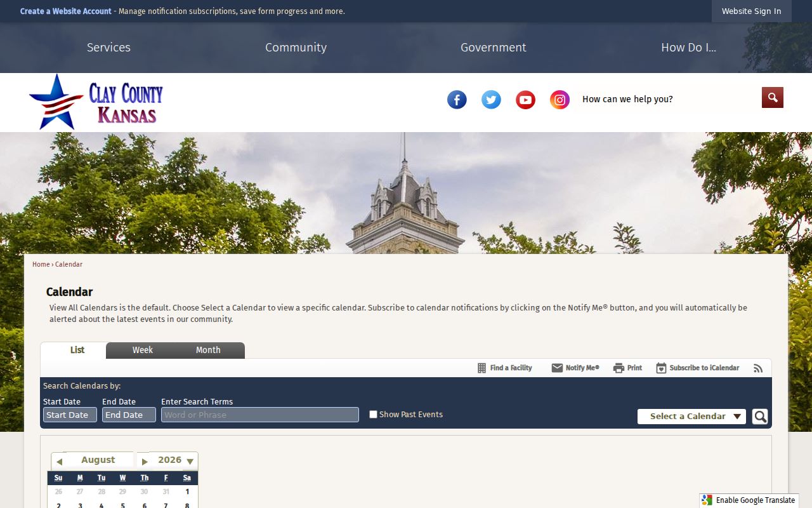812x508 pixels.
Task: Click the Calendar breadcrumb link
Action: pyautogui.click(x=69, y=264)
